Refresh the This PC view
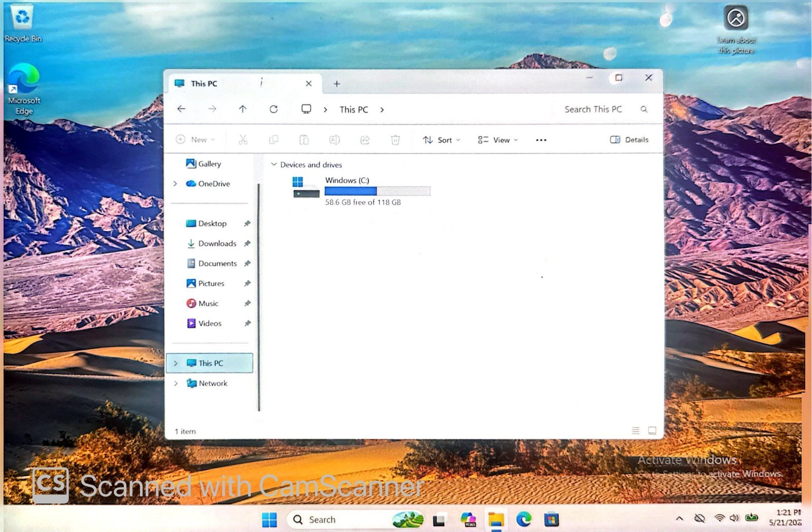812x532 pixels. click(274, 109)
